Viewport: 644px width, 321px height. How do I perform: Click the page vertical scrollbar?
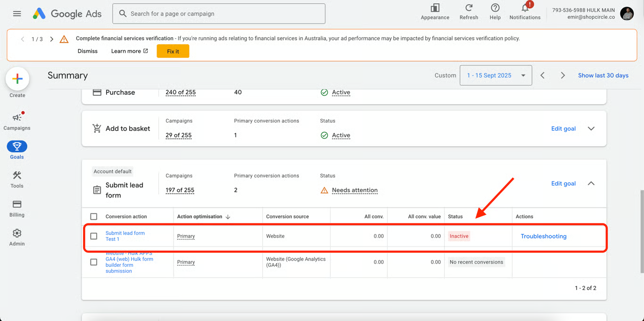point(642,231)
